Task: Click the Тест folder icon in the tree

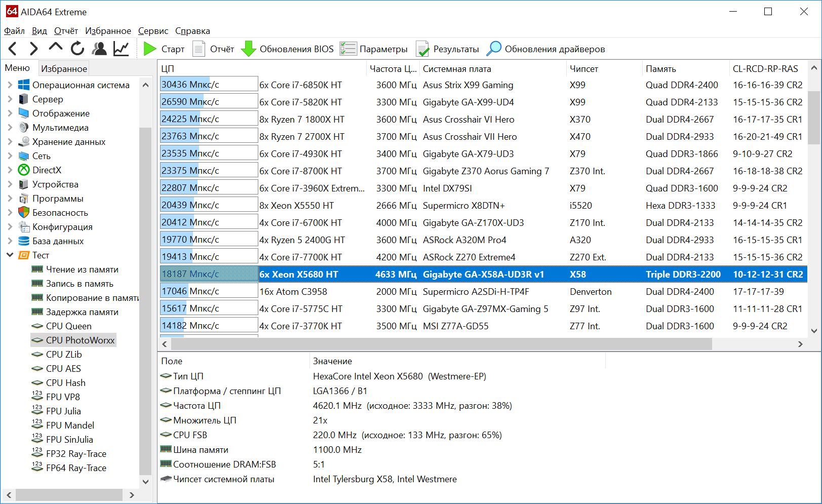Action: [x=24, y=255]
